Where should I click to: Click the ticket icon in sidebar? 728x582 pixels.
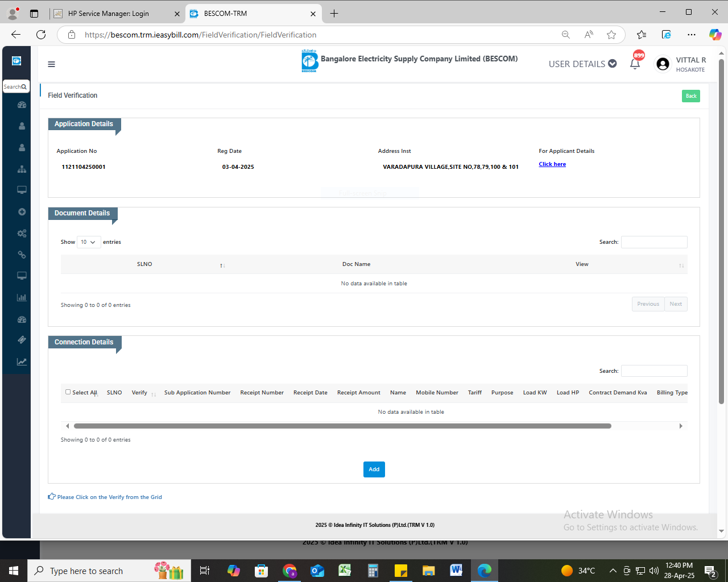click(x=22, y=340)
